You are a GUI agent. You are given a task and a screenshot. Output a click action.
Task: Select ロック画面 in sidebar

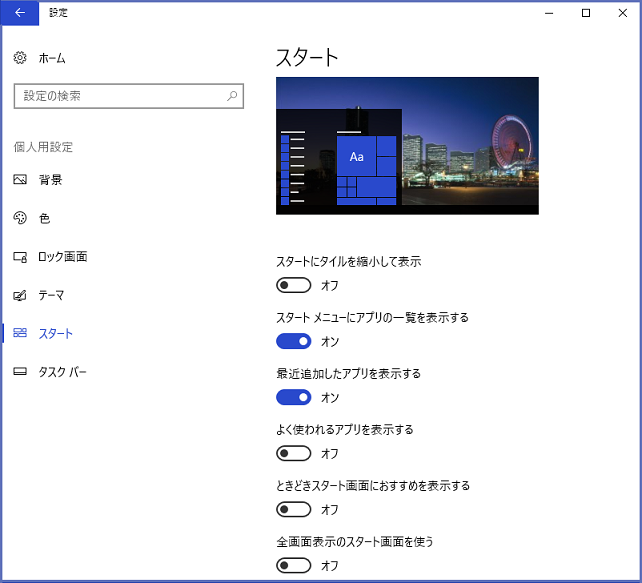(x=63, y=257)
